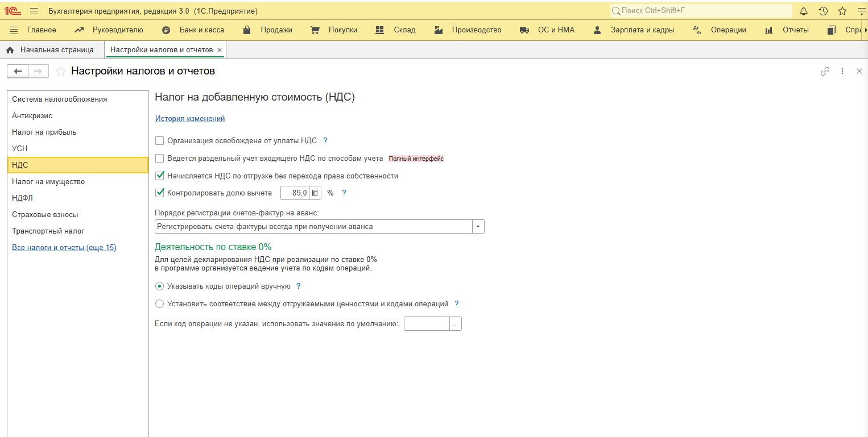Click the notifications bell icon
This screenshot has width=868, height=437.
coord(804,11)
